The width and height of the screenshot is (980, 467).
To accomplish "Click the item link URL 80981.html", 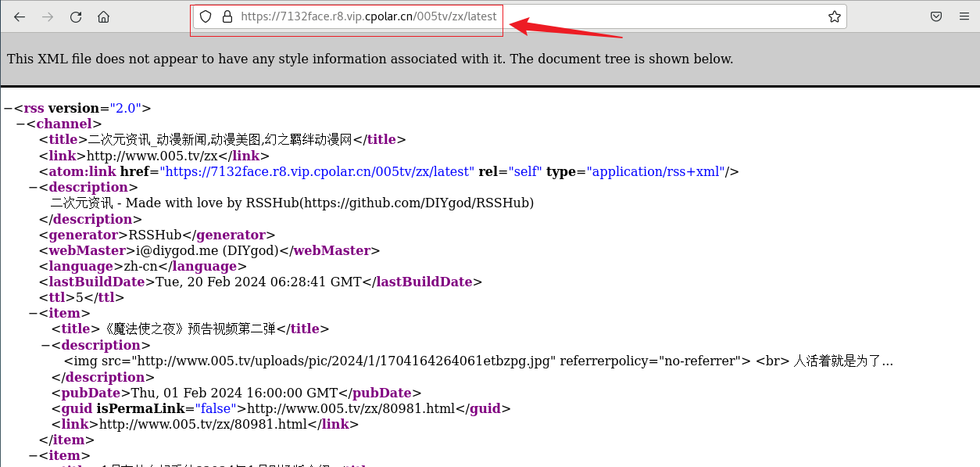I will (203, 424).
